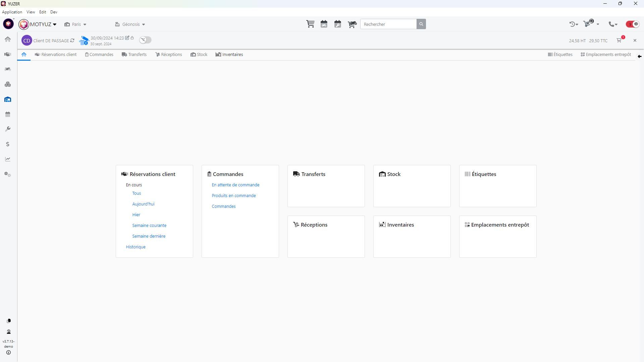Expand the history clock dropdown
The height and width of the screenshot is (362, 644).
click(x=574, y=24)
